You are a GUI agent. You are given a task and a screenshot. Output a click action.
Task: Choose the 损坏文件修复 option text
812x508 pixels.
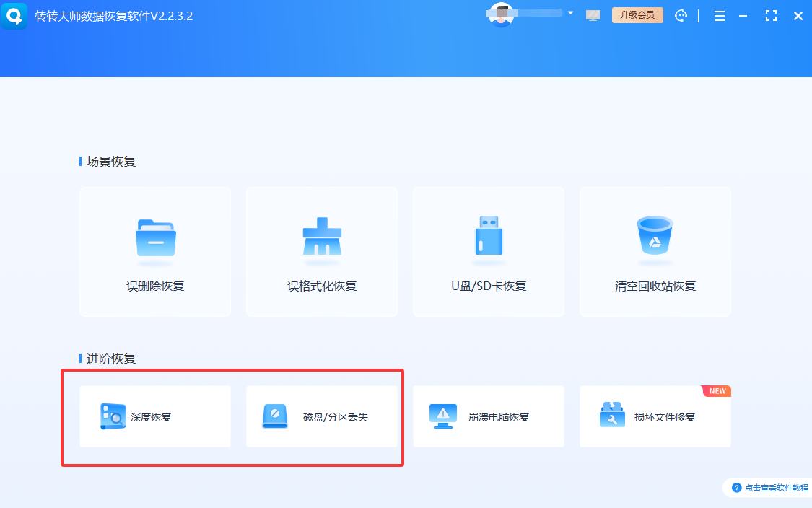(x=665, y=417)
